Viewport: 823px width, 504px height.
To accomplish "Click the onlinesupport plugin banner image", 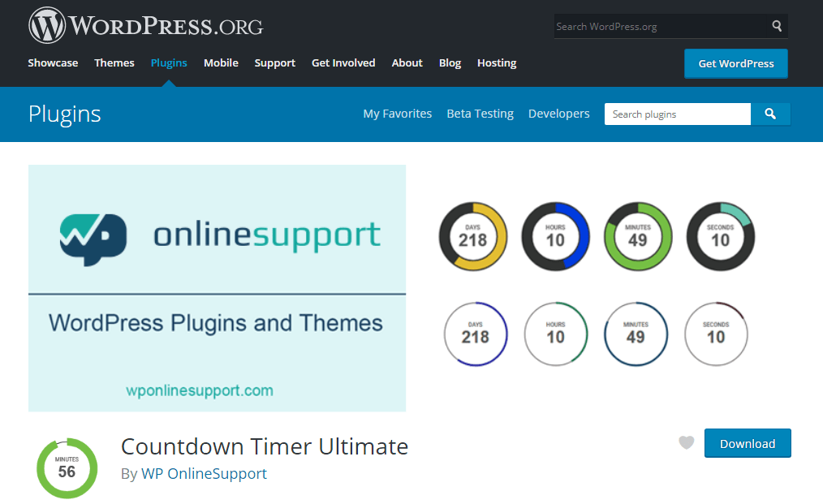I will pyautogui.click(x=218, y=288).
